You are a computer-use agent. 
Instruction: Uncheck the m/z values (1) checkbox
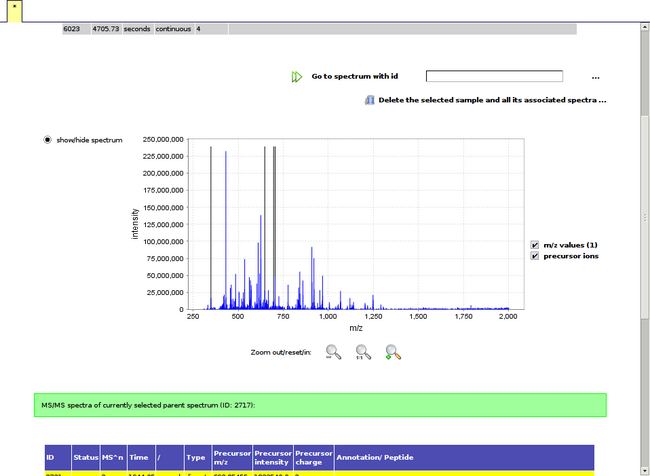[535, 245]
